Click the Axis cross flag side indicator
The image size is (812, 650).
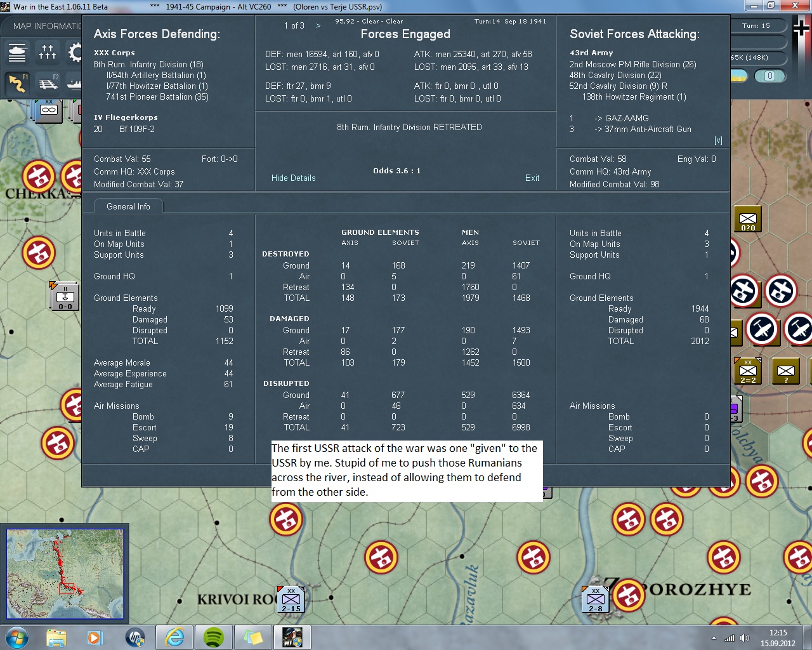pos(801,27)
